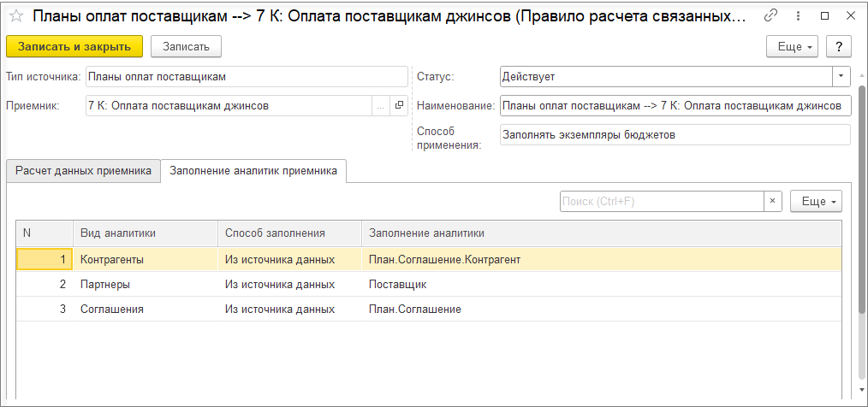Open the Приемник item with the open-form icon
The width and height of the screenshot is (868, 407).
pyautogui.click(x=399, y=106)
